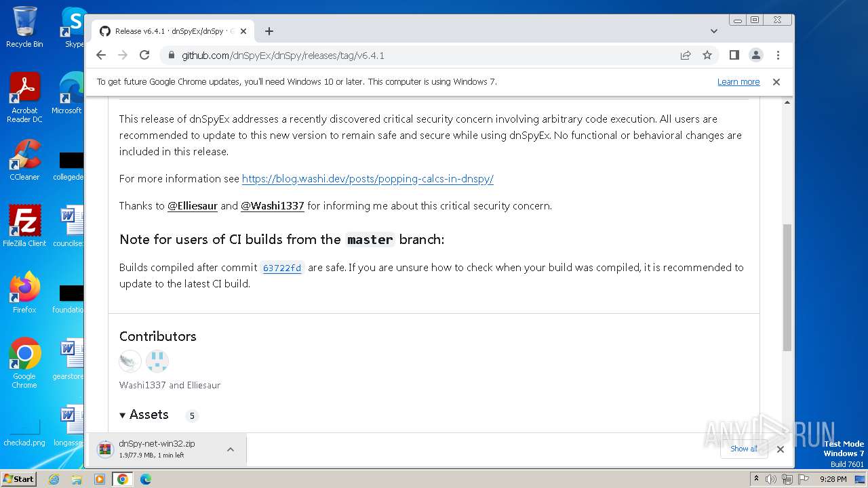Open Windows Media Player from the taskbar
Viewport: 868px width, 488px height.
click(x=100, y=479)
